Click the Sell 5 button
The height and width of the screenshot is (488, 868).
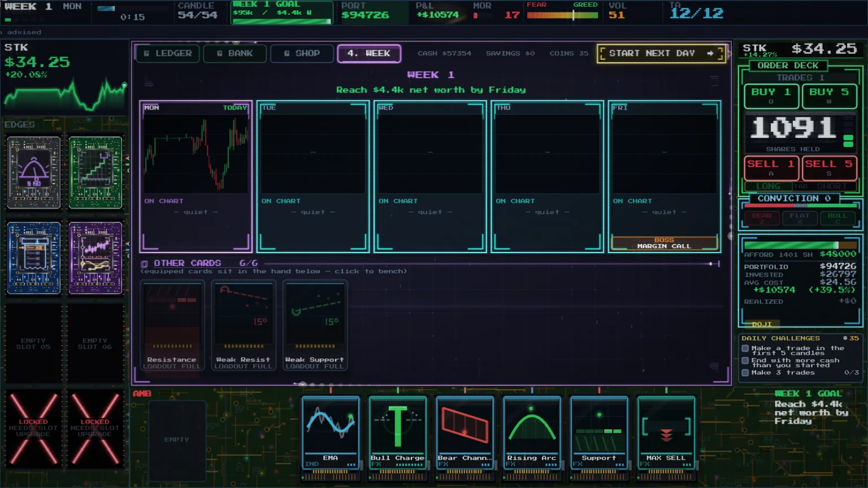[829, 168]
